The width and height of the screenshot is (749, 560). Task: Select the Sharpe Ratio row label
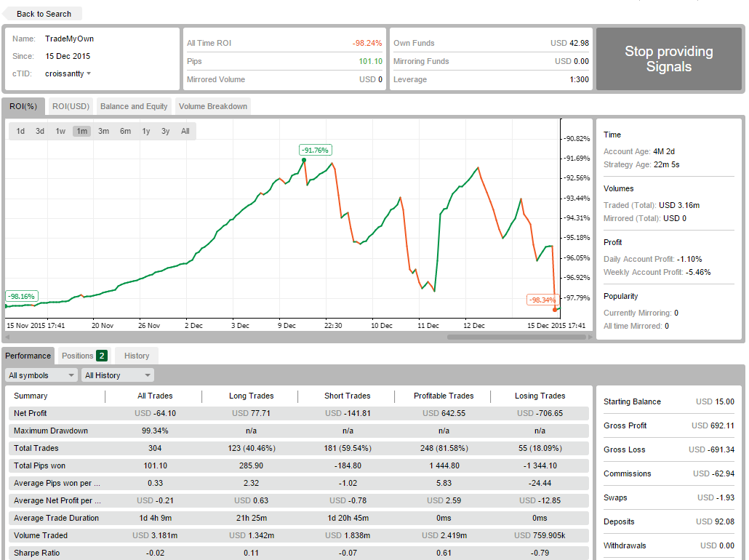(37, 553)
